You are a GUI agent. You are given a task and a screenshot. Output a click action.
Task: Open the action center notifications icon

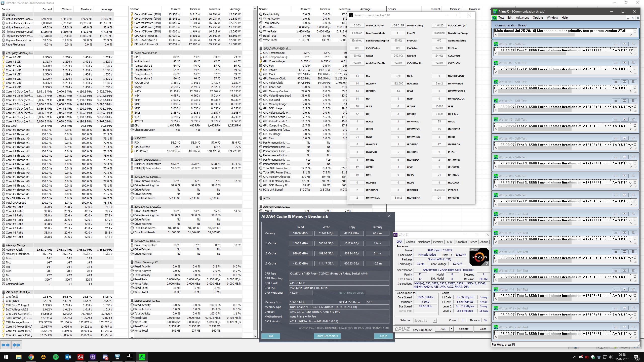pos(636,357)
